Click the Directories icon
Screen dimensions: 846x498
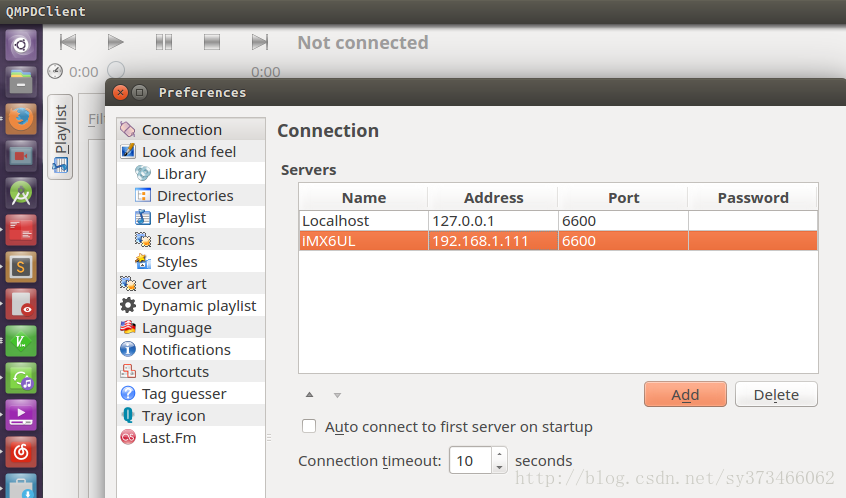click(x=143, y=195)
